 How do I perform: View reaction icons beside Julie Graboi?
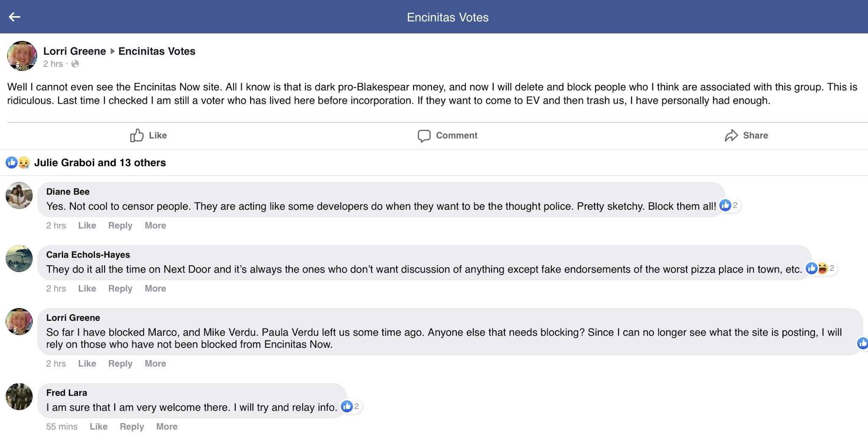[x=17, y=162]
